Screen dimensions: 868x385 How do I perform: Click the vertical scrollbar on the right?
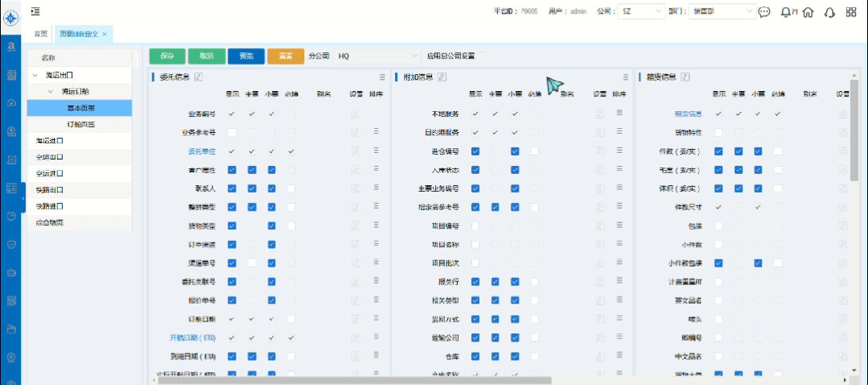coord(854,130)
